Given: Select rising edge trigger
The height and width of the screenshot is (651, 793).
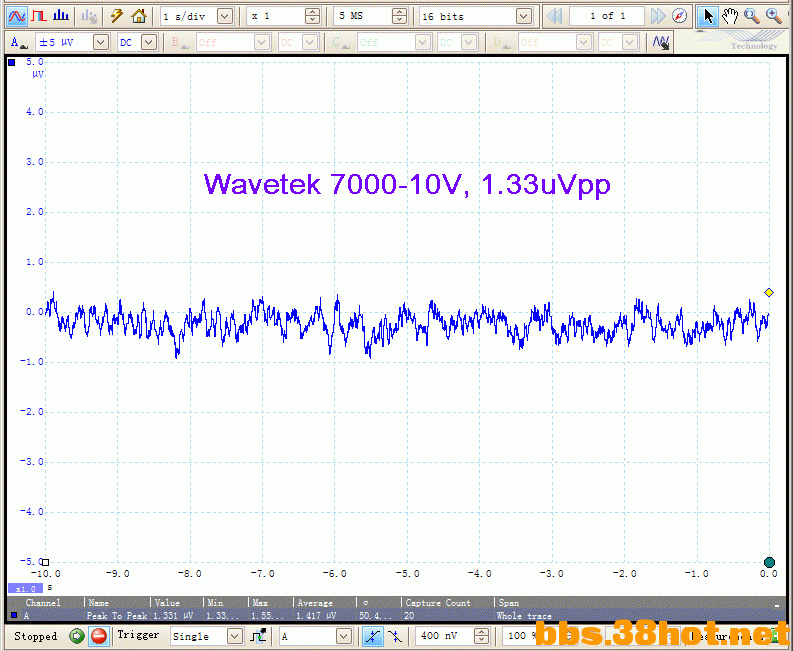Looking at the screenshot, I should coord(373,636).
